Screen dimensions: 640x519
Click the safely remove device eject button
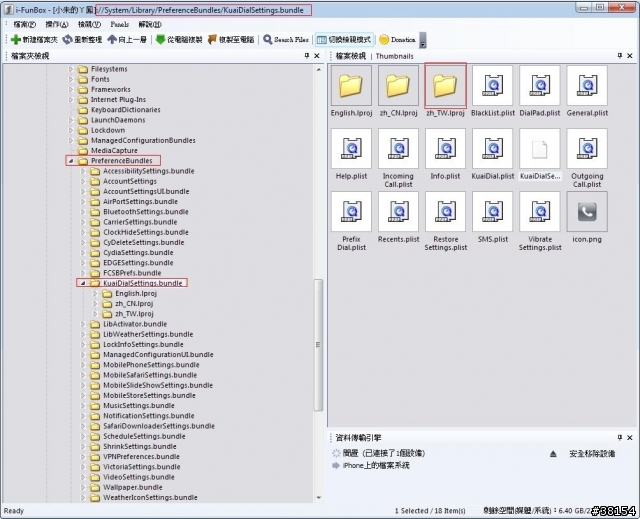[553, 454]
